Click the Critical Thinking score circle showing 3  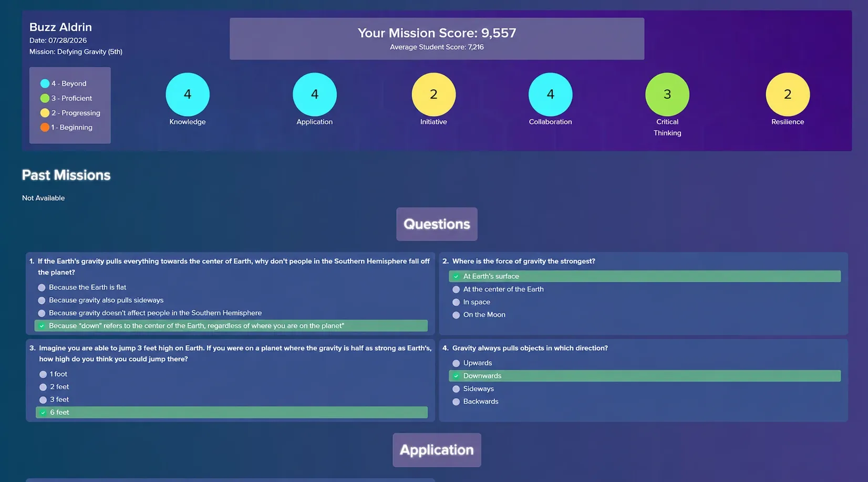pyautogui.click(x=667, y=95)
